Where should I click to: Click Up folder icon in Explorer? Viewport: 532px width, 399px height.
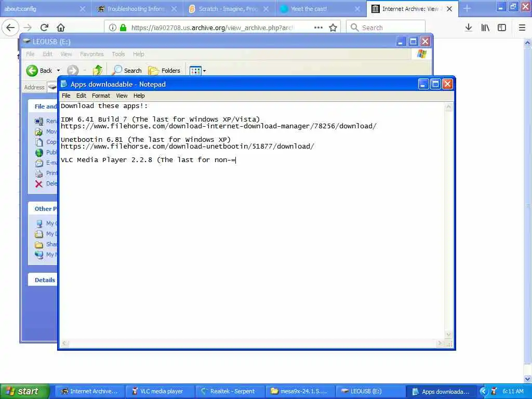coord(98,70)
